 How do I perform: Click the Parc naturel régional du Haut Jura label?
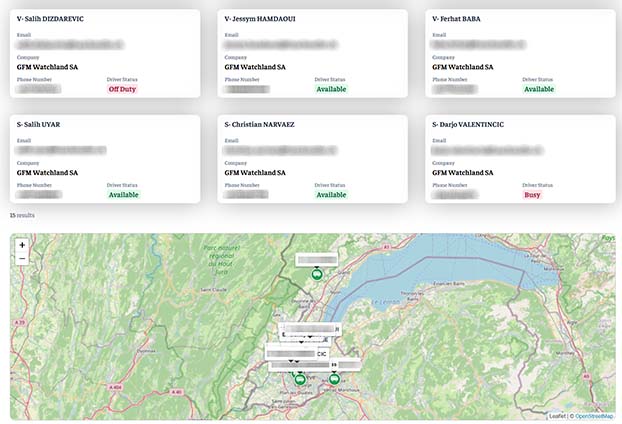click(x=221, y=260)
